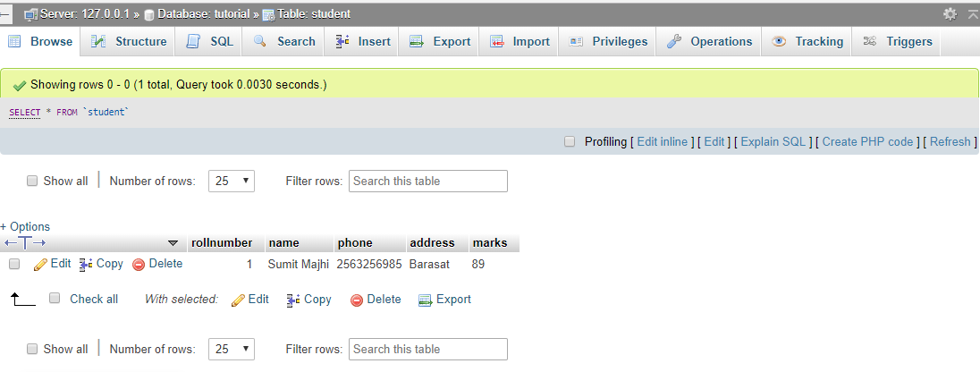Click the database icon in breadcrumb

point(148,14)
